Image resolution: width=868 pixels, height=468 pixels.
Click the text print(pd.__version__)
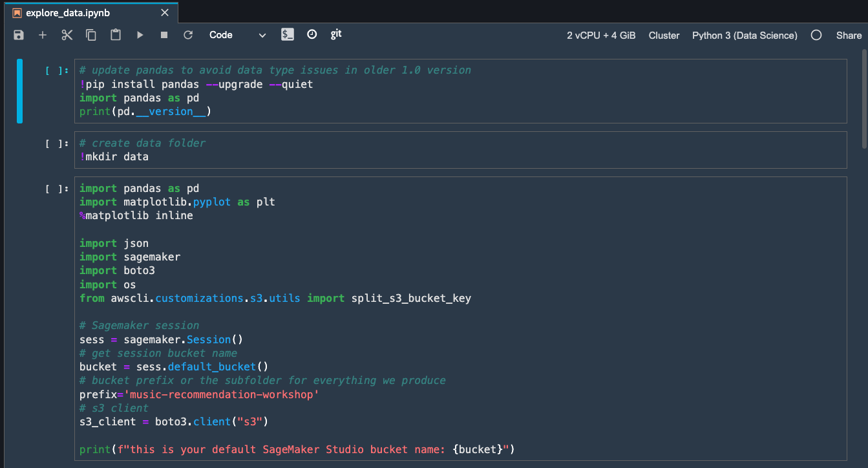[x=145, y=112]
